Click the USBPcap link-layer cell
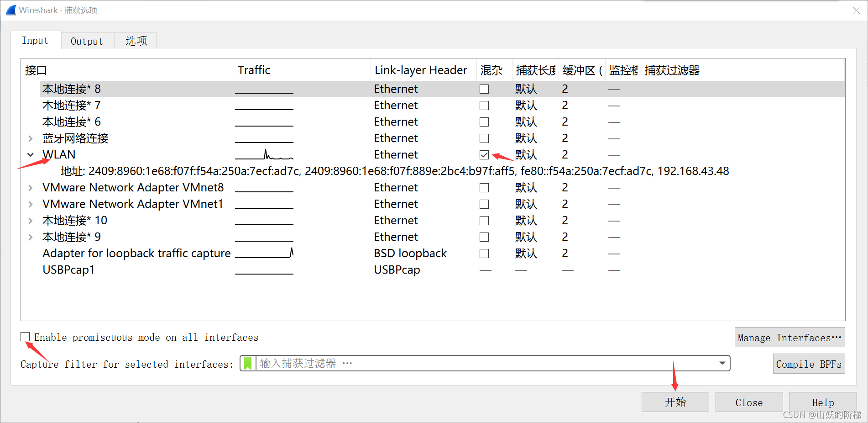The height and width of the screenshot is (423, 868). click(397, 270)
